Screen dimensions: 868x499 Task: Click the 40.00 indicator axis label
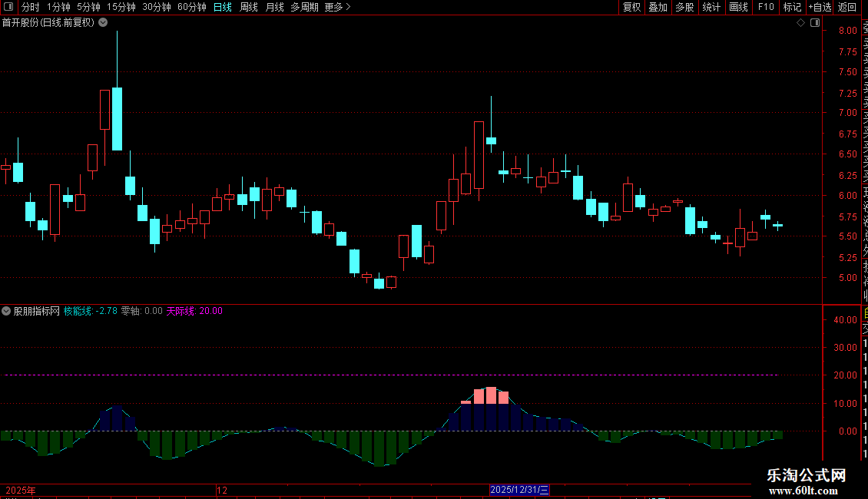click(845, 320)
